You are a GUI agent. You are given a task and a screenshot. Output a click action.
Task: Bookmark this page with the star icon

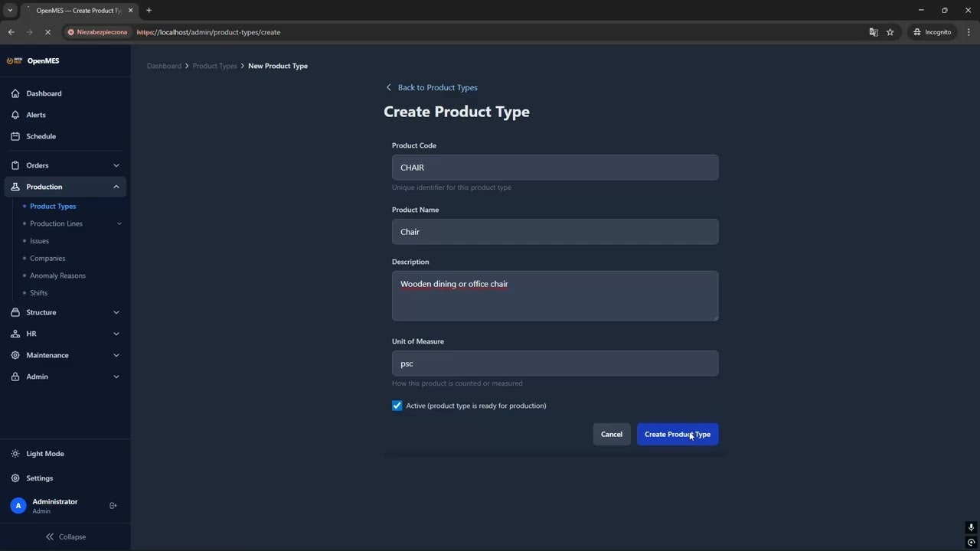pos(890,32)
